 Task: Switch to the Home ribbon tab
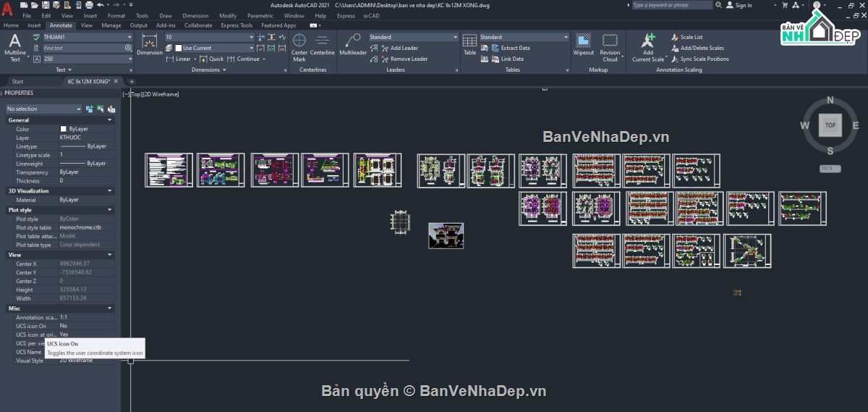(11, 25)
